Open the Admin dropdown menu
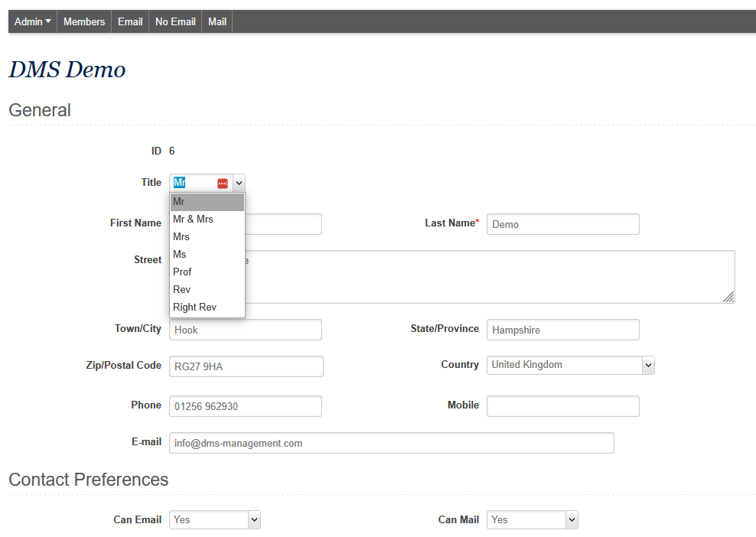The image size is (756, 537). (33, 21)
